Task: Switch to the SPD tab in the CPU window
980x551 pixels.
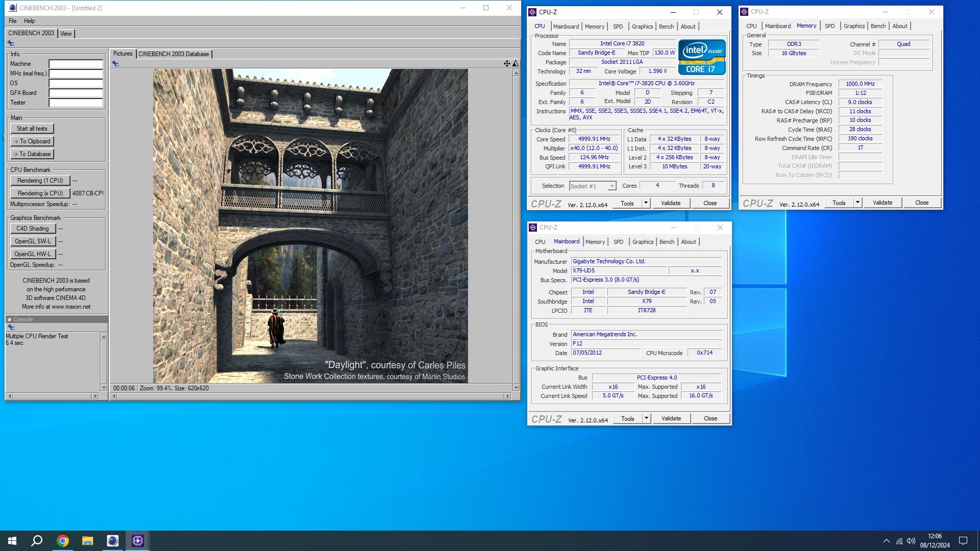Action: coord(618,27)
